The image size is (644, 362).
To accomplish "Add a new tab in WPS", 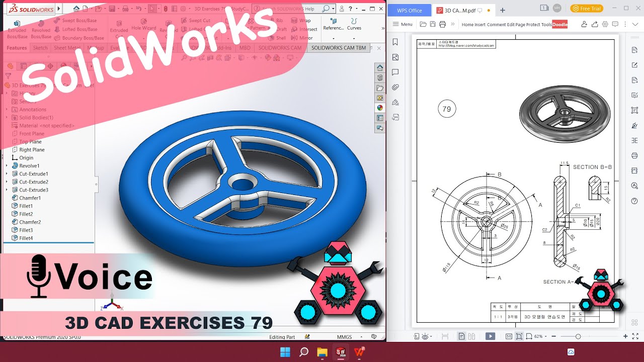I will click(502, 10).
